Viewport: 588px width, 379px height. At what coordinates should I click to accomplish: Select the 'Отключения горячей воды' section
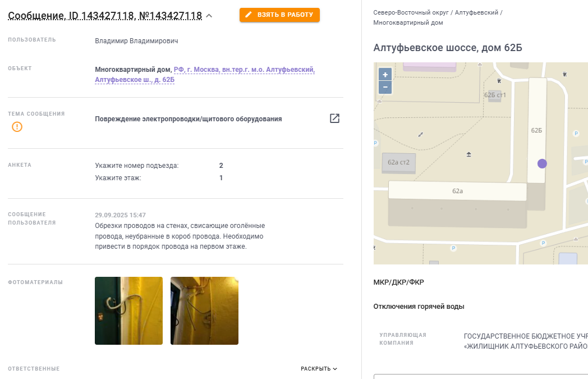(419, 306)
